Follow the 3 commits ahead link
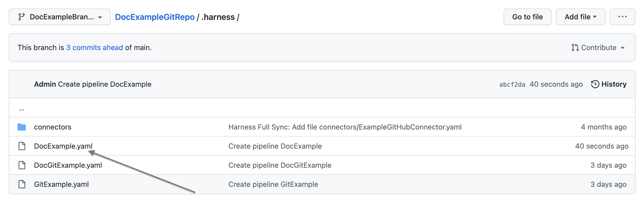644x201 pixels. pyautogui.click(x=95, y=47)
